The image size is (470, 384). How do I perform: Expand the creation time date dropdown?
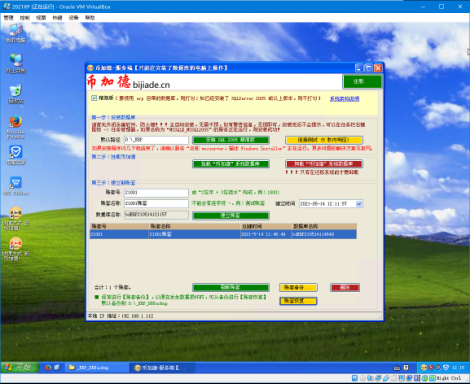point(359,204)
